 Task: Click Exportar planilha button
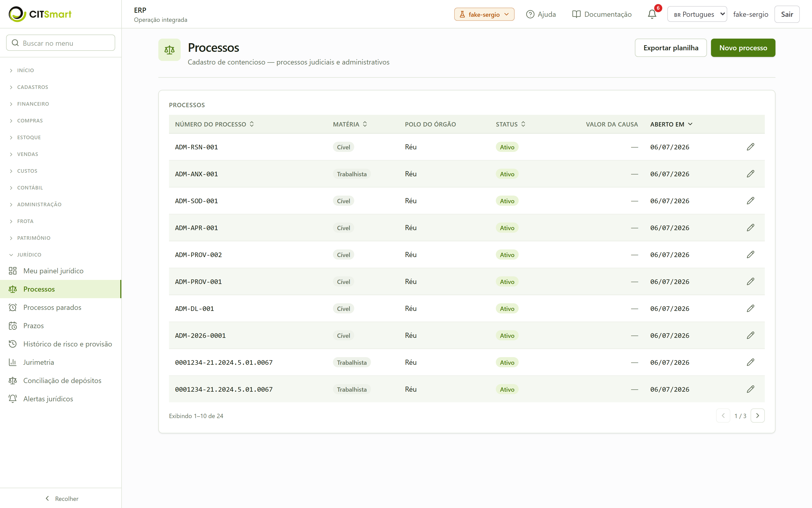(671, 48)
